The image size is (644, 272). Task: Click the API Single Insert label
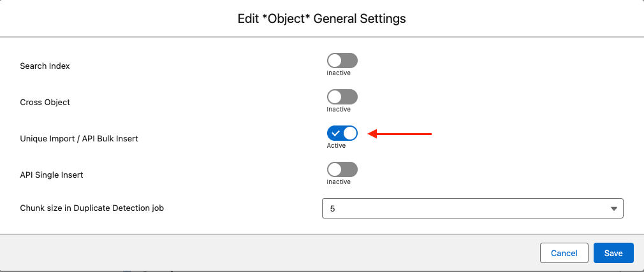(x=52, y=175)
